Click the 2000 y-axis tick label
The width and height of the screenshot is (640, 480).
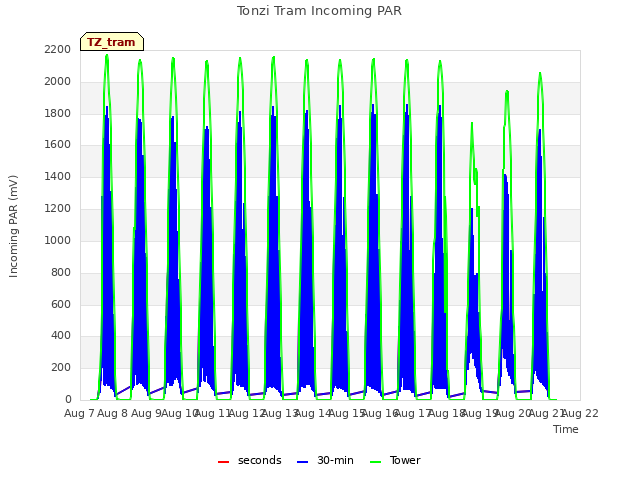[58, 81]
